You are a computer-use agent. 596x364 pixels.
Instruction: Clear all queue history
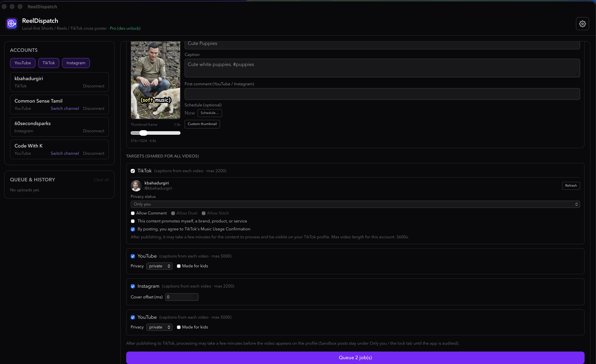coord(101,180)
